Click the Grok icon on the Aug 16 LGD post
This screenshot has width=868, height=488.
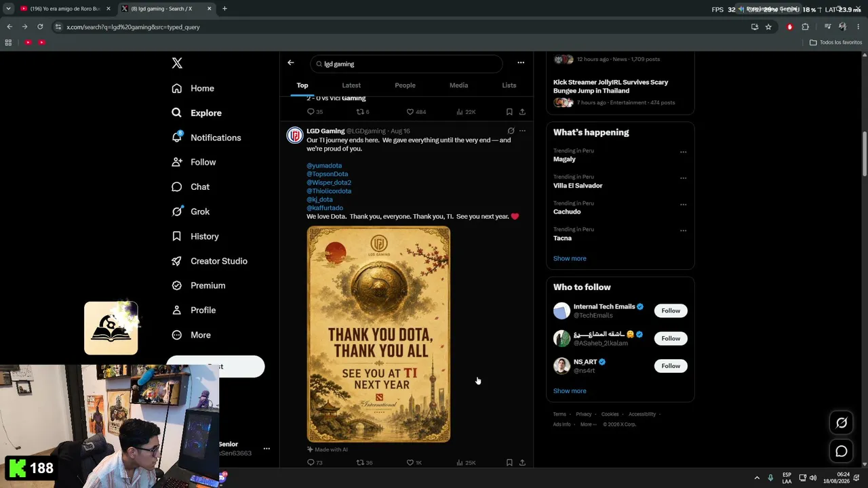[x=511, y=131]
